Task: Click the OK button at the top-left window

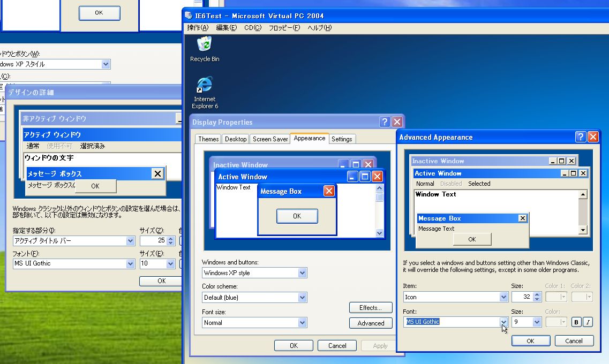Action: click(99, 13)
